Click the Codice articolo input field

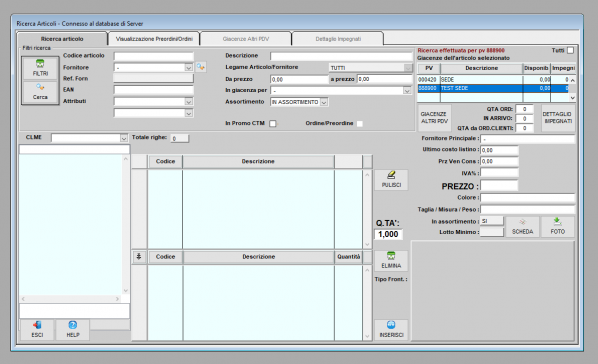pos(154,56)
